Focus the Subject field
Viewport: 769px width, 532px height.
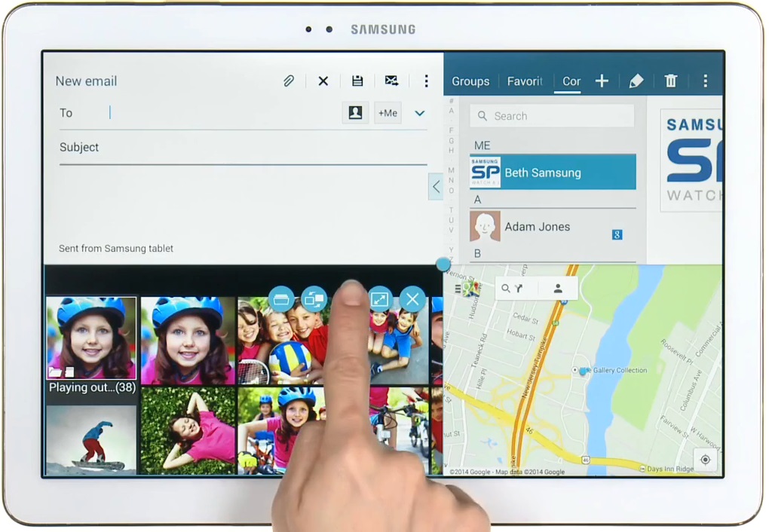[x=244, y=148]
